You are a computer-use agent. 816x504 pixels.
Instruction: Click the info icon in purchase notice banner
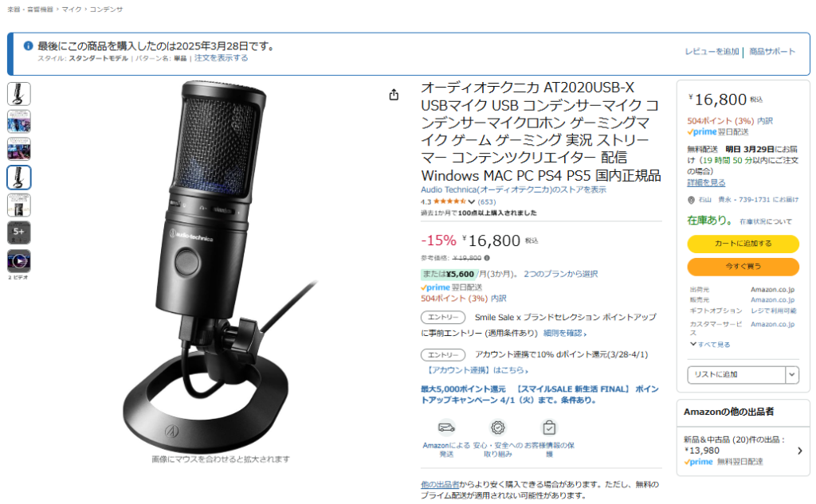(29, 46)
